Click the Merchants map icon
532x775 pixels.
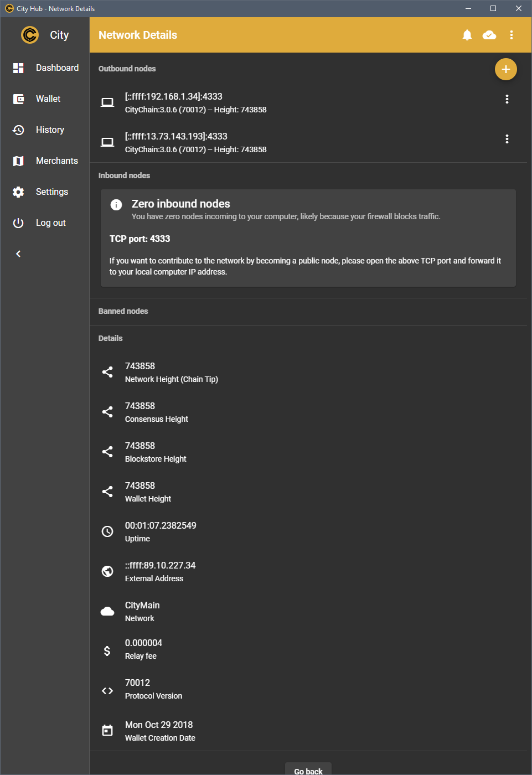18,161
